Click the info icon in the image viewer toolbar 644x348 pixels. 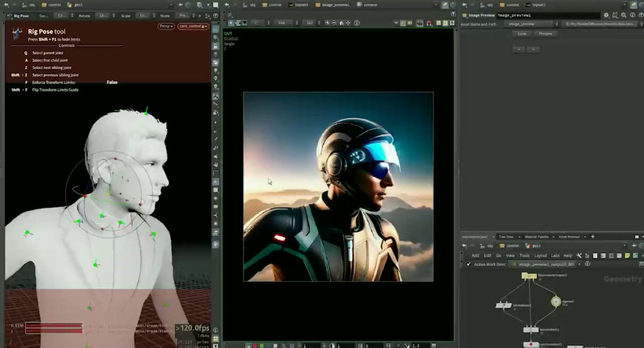pyautogui.click(x=356, y=23)
